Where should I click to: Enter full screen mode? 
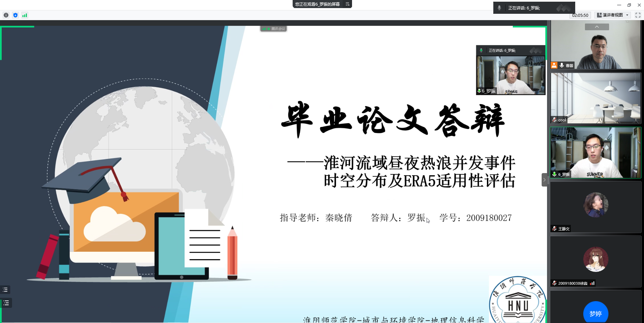coord(638,15)
